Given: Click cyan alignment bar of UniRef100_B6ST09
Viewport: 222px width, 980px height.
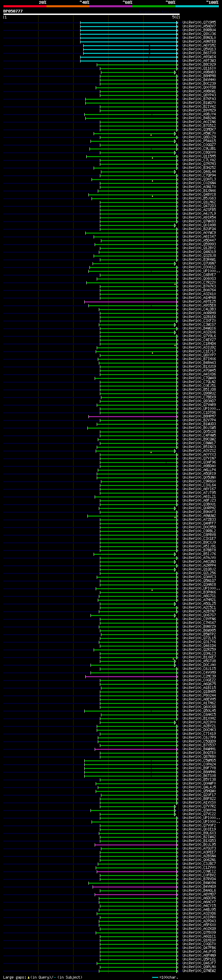Looking at the screenshot, I should (130, 53).
